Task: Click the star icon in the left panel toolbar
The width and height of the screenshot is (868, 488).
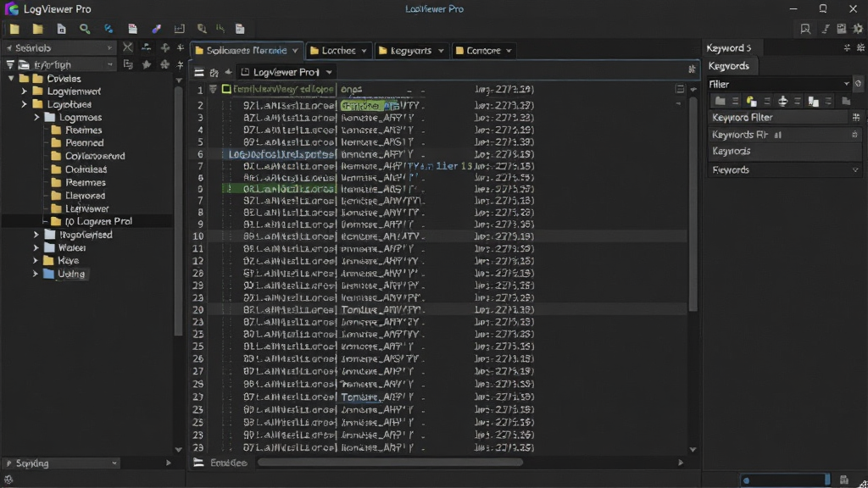Action: point(147,64)
